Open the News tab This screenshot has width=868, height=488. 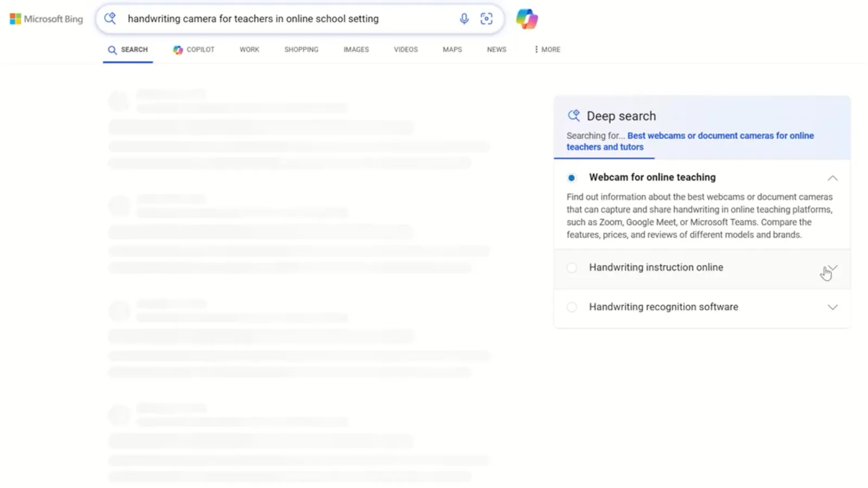click(x=496, y=49)
